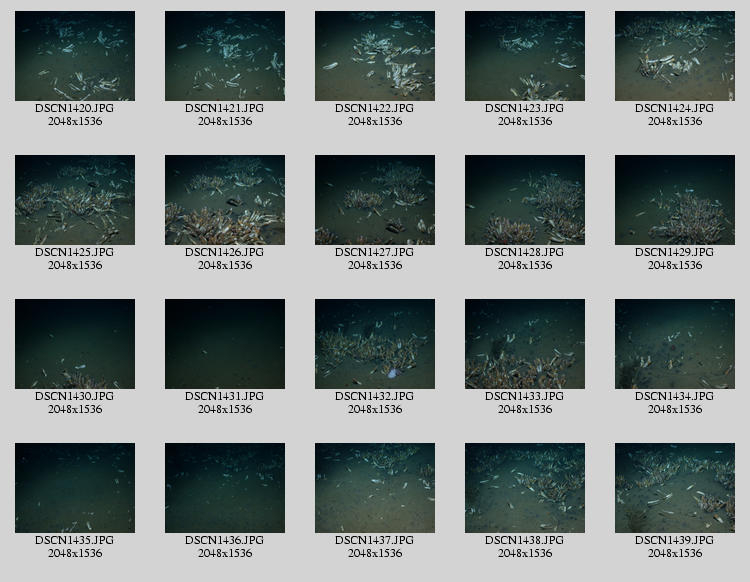Open the DSCN1428.JPG thumbnail image
Screen dimensions: 750x582
[x=525, y=200]
